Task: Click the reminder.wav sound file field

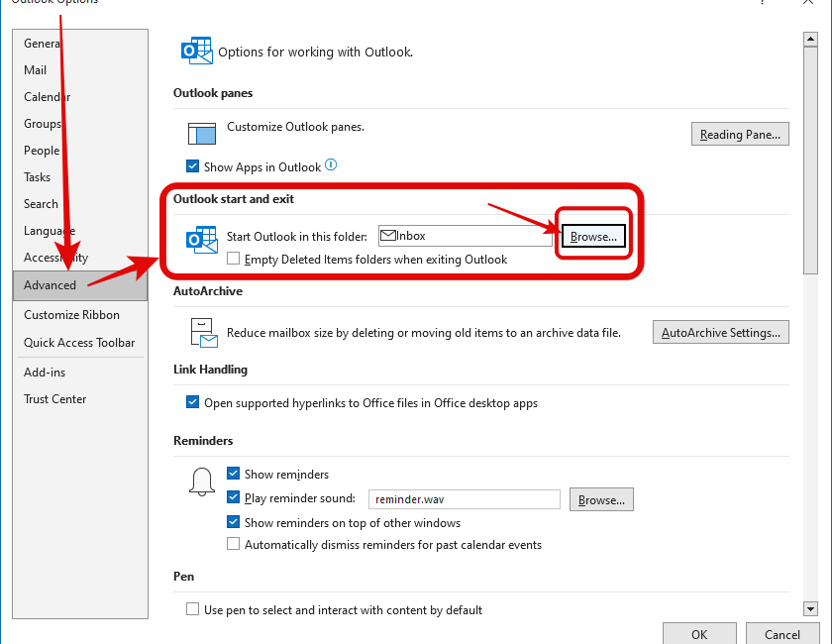Action: tap(465, 499)
